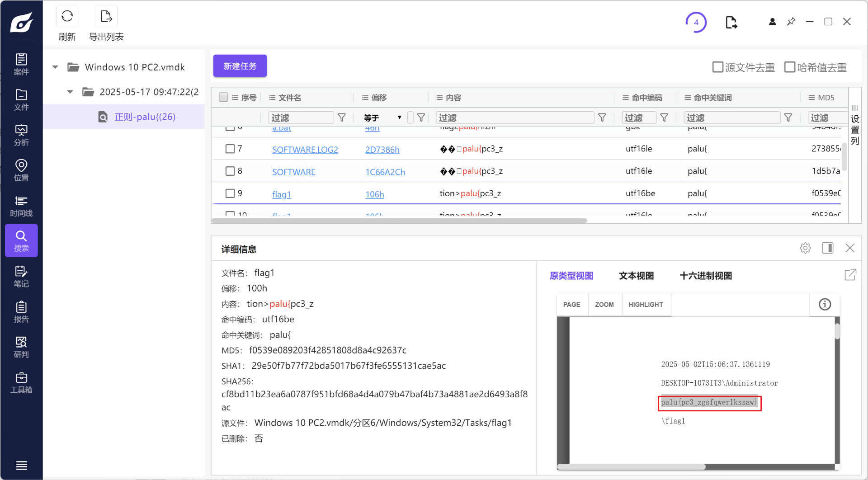This screenshot has width=868, height=480.
Task: Click the New Task button
Action: point(240,66)
